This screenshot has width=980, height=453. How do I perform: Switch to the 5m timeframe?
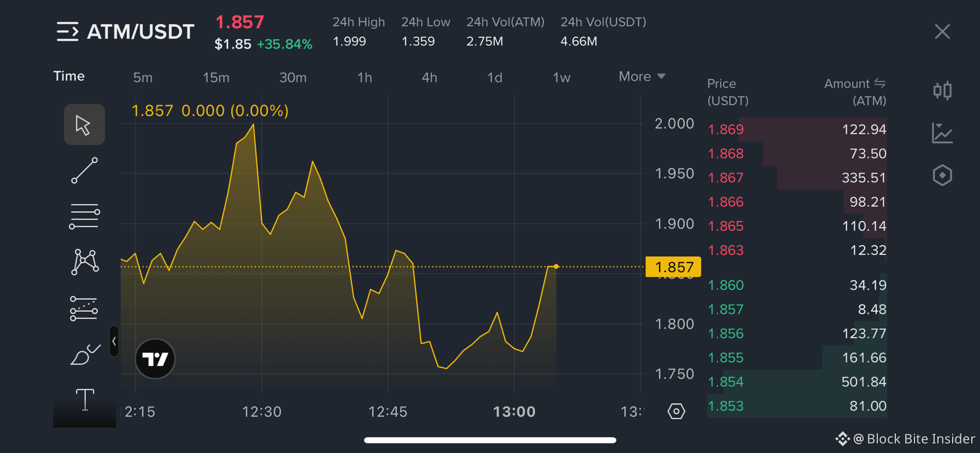[143, 77]
